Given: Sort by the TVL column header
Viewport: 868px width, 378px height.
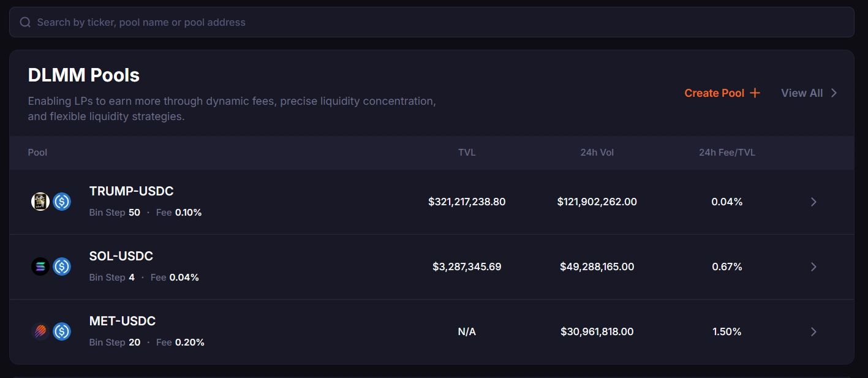Looking at the screenshot, I should coord(467,153).
